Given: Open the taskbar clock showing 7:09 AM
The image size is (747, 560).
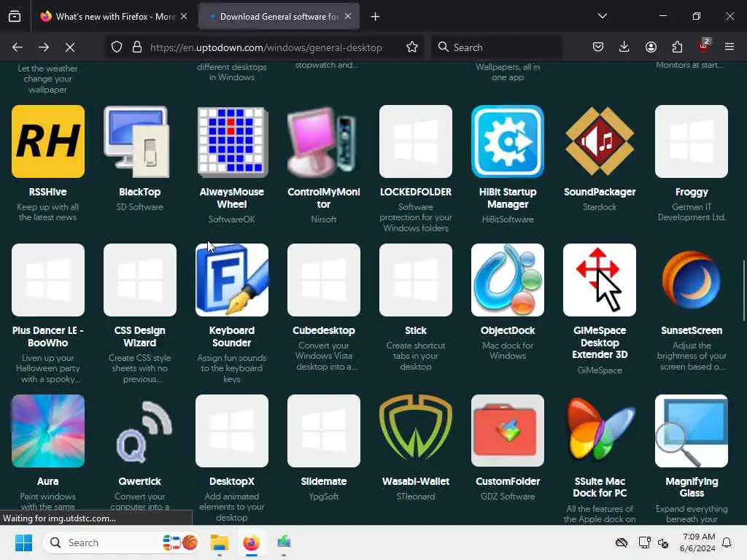Looking at the screenshot, I should coord(698,542).
